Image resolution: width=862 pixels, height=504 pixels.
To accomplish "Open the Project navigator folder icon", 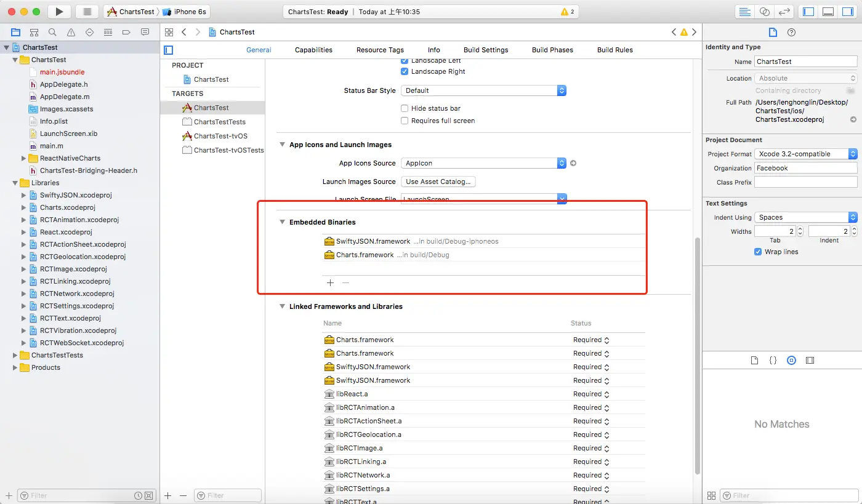I will (15, 32).
